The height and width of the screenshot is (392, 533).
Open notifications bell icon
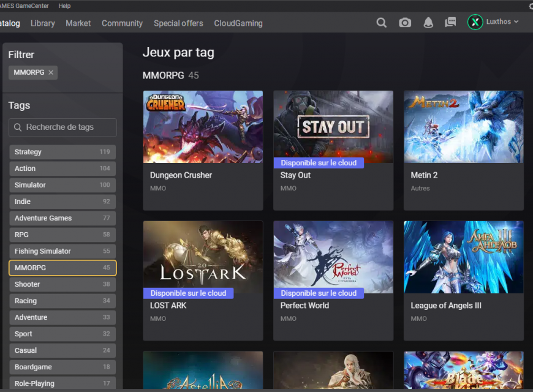click(x=428, y=23)
